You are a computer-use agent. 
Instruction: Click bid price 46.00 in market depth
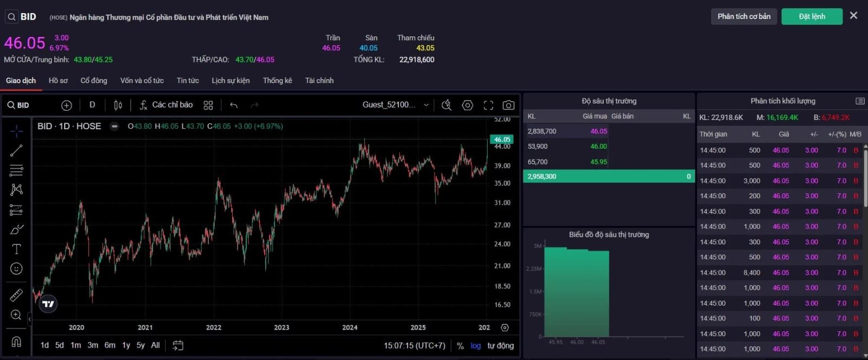point(598,146)
